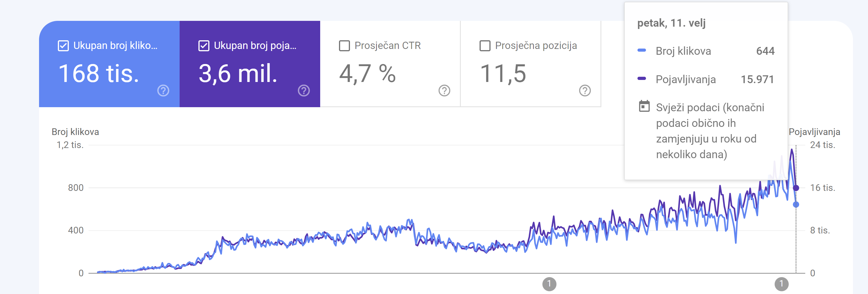Click the dark purple impressions data point
868x294 pixels.
click(796, 188)
